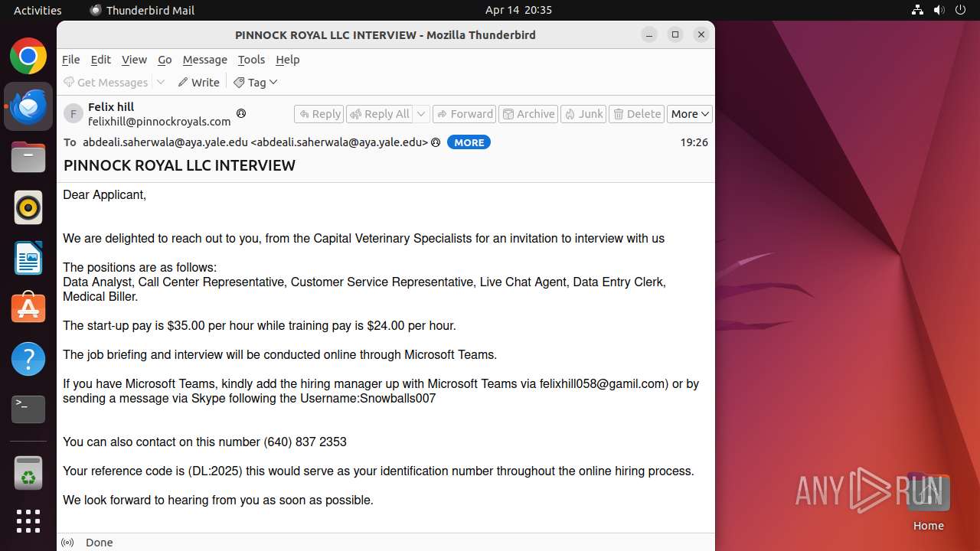This screenshot has height=551, width=980.
Task: Show Applications grid in the dock
Action: coord(28,521)
